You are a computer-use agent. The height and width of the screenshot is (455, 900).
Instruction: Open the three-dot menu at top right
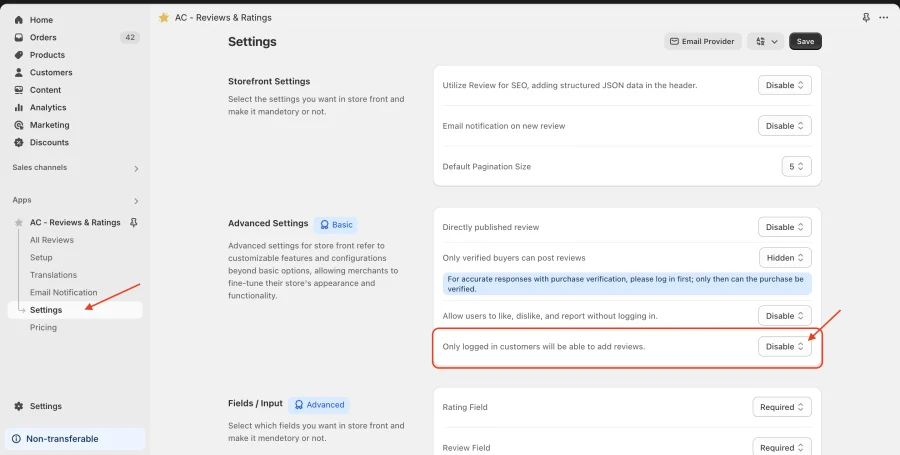[883, 18]
